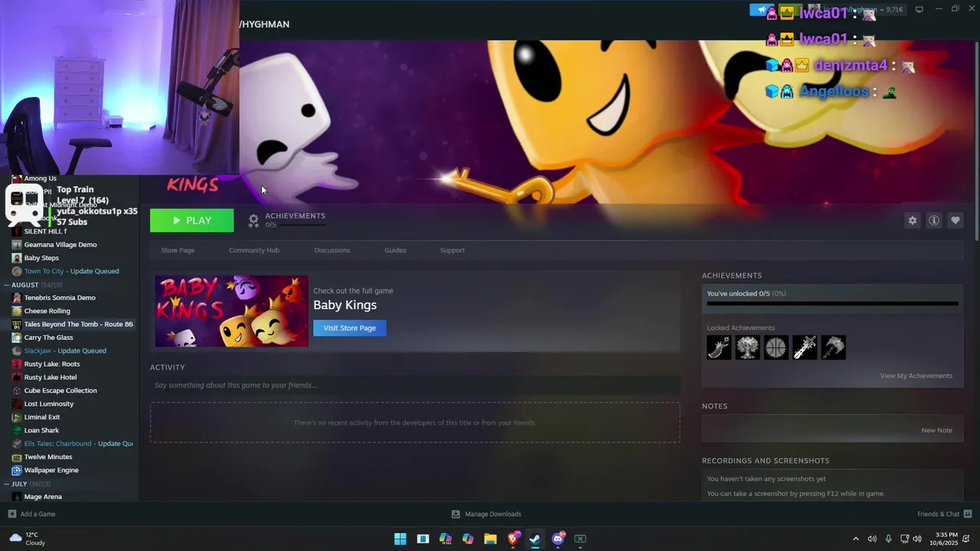The height and width of the screenshot is (551, 980).
Task: Click Add a Game label
Action: [x=38, y=514]
